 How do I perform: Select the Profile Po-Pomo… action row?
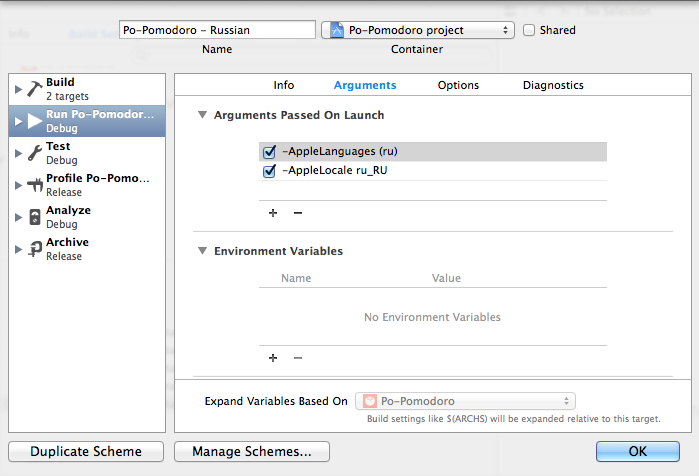(87, 185)
